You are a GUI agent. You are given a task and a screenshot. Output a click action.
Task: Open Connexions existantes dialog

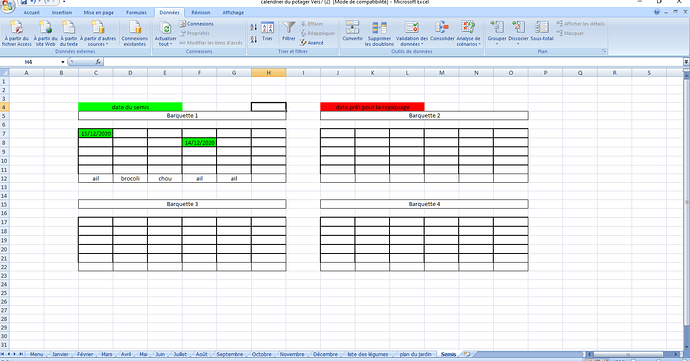click(x=135, y=33)
